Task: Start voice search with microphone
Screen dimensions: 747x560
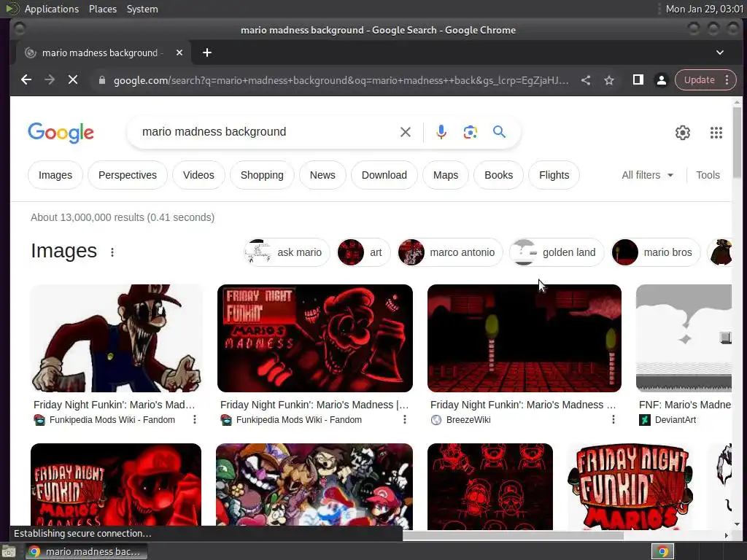Action: point(441,132)
